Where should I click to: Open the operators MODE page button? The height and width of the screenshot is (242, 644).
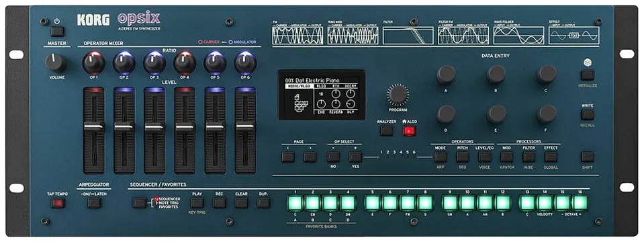pyautogui.click(x=441, y=157)
